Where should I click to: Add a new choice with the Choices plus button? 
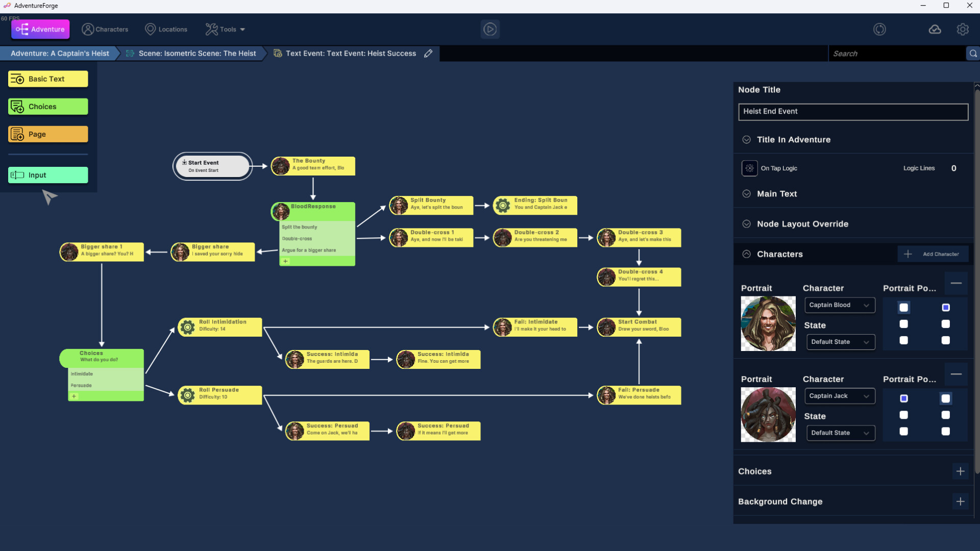coord(961,471)
